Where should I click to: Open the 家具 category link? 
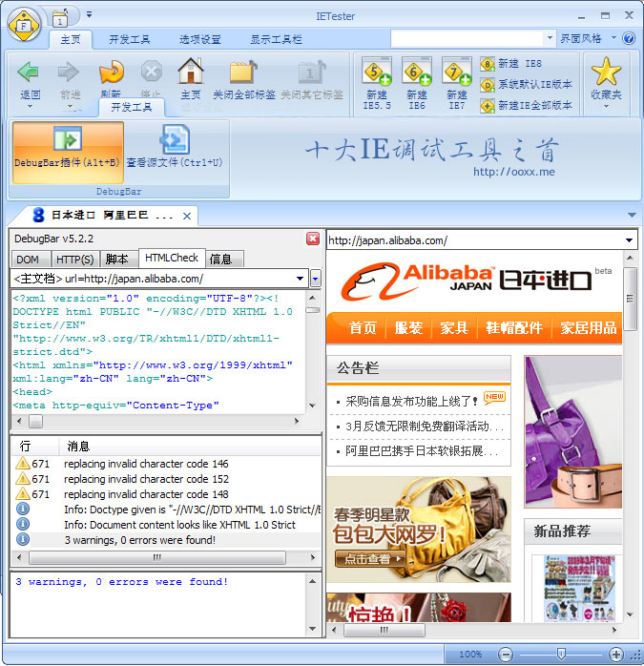point(454,328)
